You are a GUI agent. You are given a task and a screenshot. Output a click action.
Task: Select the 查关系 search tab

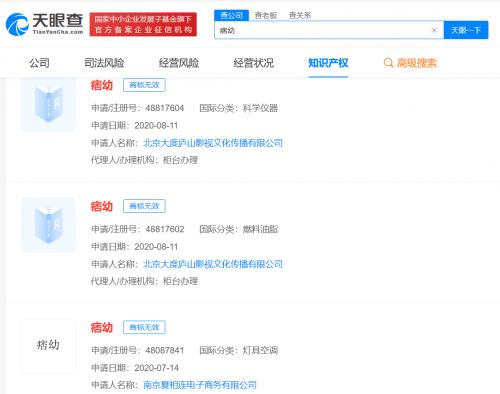pos(300,15)
